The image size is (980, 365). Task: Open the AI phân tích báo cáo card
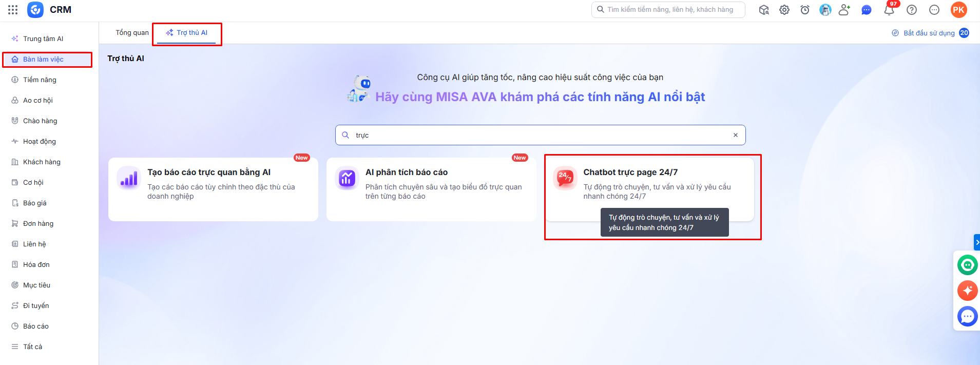point(431,189)
